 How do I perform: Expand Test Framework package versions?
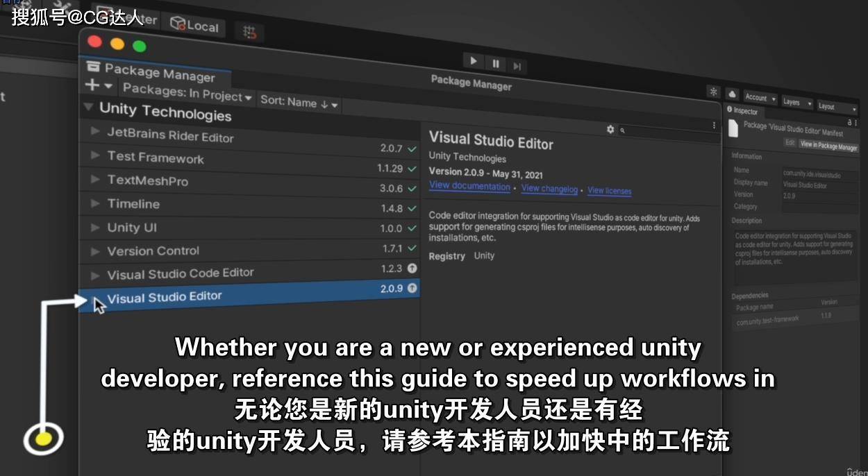(95, 155)
